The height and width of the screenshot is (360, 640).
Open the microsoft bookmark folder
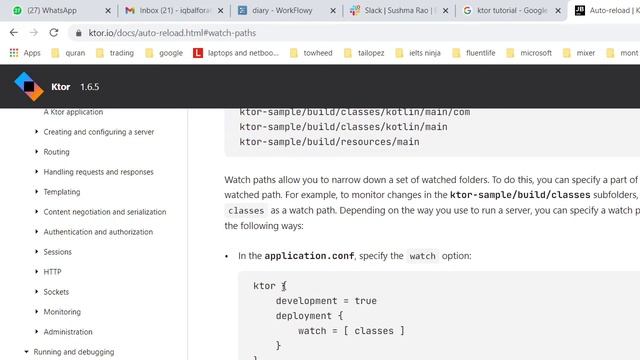(x=529, y=53)
